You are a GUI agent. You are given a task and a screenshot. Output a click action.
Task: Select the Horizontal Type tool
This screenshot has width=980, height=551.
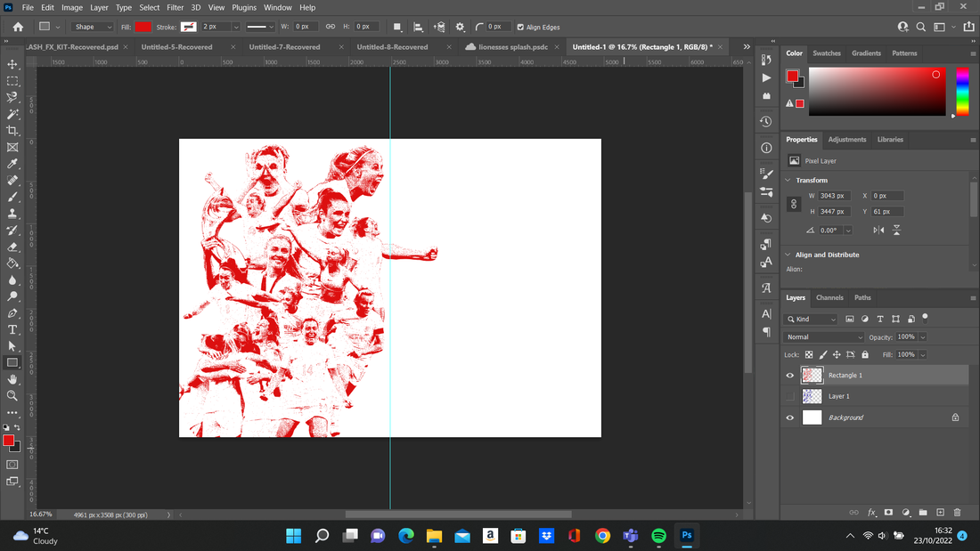click(12, 330)
